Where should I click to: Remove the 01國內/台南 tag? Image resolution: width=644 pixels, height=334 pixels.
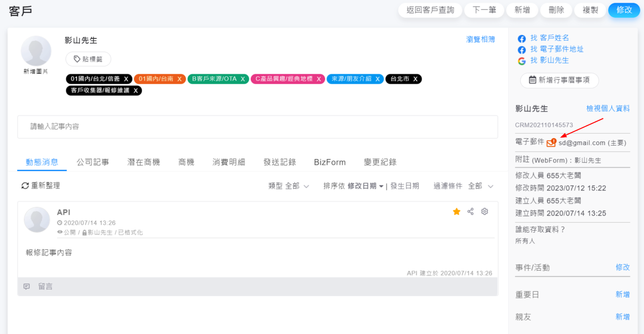[180, 79]
